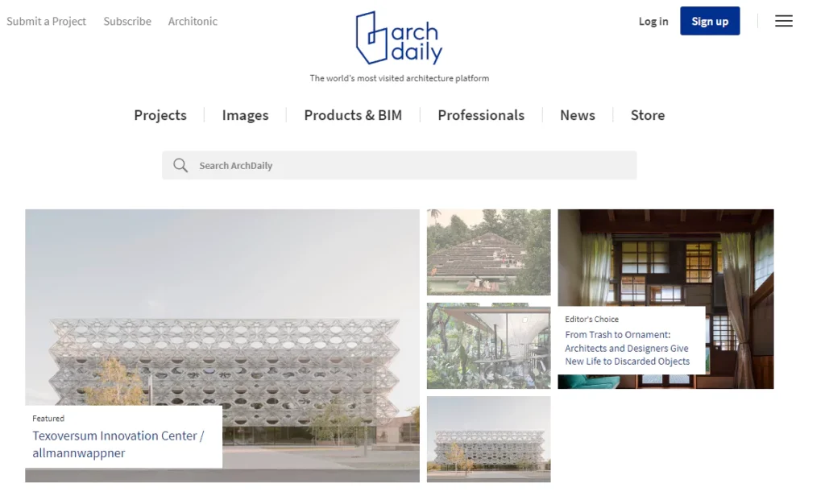Click the Sign up button
This screenshot has width=825, height=504.
tap(710, 21)
